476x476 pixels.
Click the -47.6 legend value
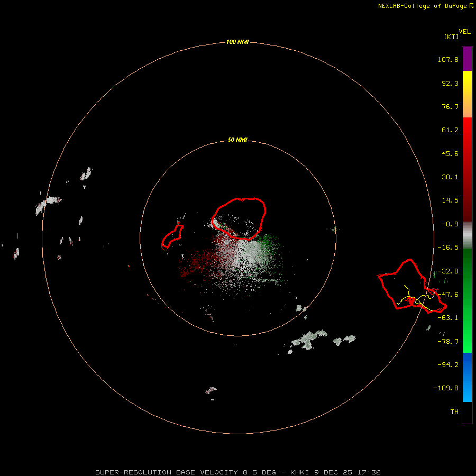click(x=448, y=295)
